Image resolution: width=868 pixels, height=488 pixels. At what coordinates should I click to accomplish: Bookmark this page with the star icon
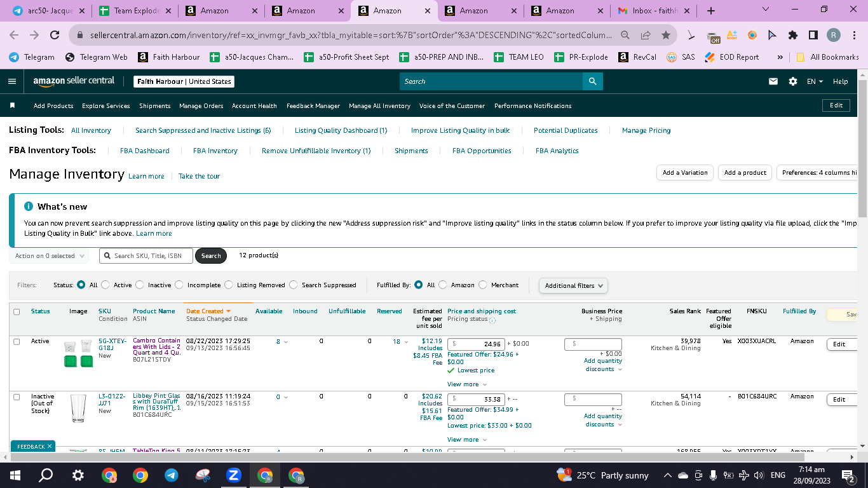(x=665, y=35)
